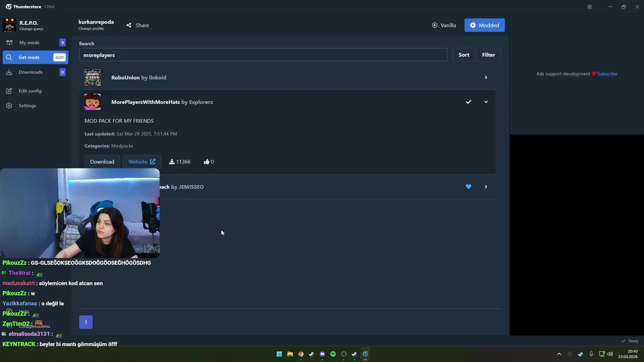Click the MorePlayersWithMoreHats mod thumbnail

[x=93, y=102]
